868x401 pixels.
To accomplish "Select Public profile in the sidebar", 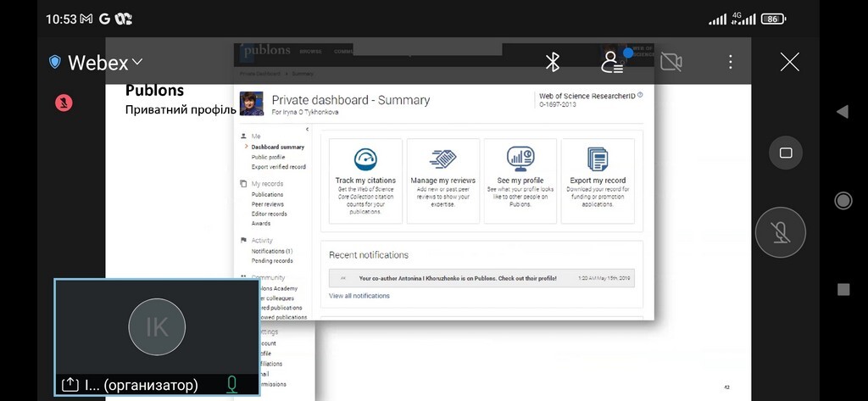I will 268,157.
